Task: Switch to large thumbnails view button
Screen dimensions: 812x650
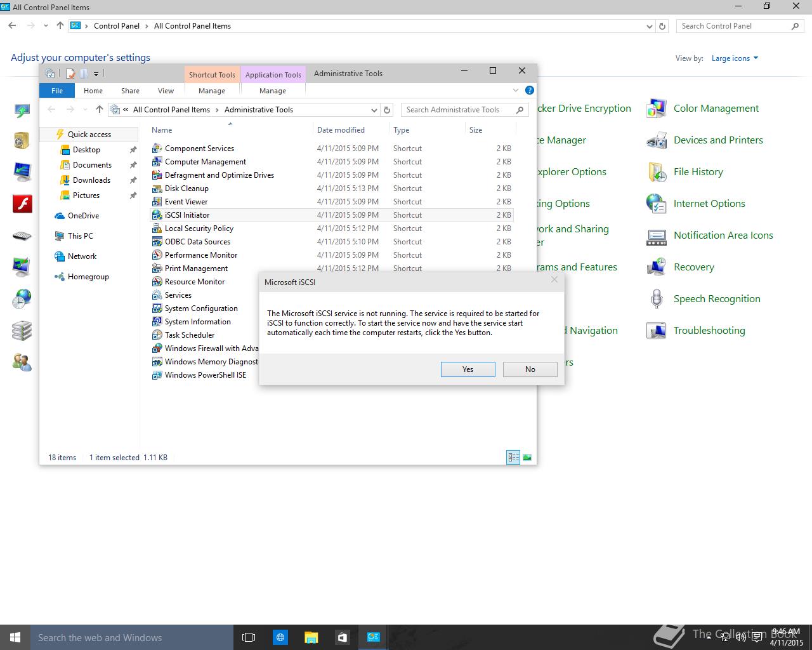Action: click(x=527, y=457)
